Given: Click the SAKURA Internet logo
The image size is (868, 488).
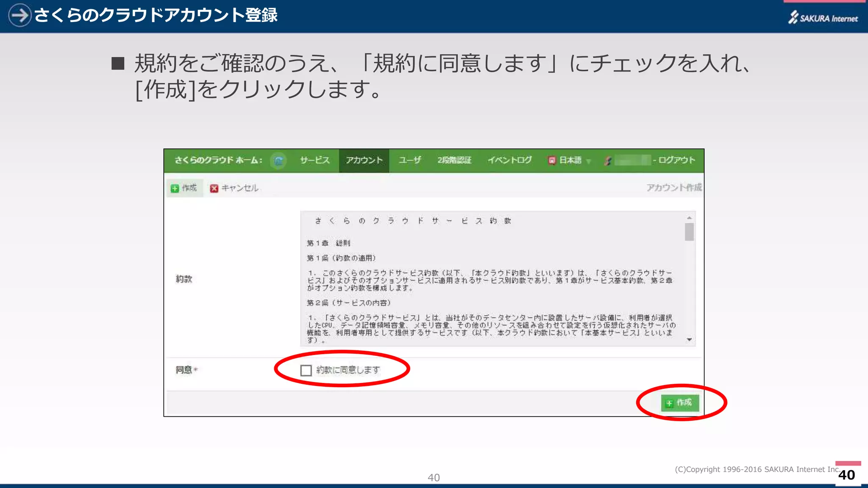Looking at the screenshot, I should pyautogui.click(x=823, y=17).
